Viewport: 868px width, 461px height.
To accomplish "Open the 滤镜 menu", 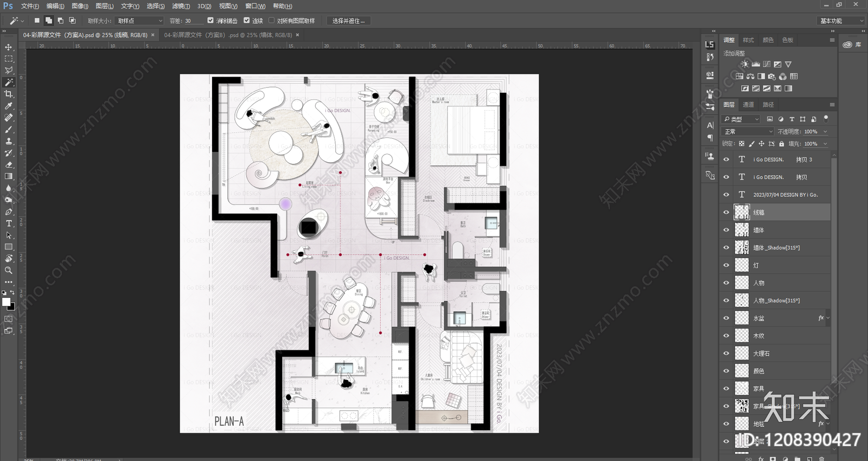I will pyautogui.click(x=181, y=6).
